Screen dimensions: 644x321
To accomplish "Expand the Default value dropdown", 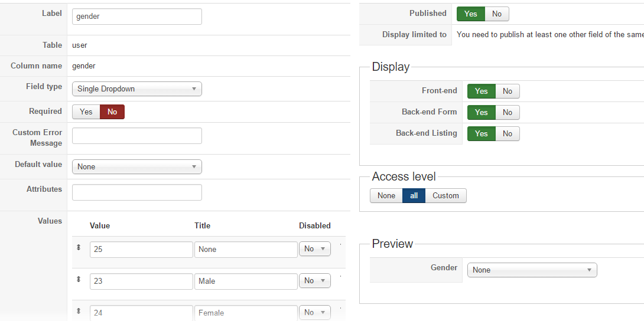I will coord(136,167).
